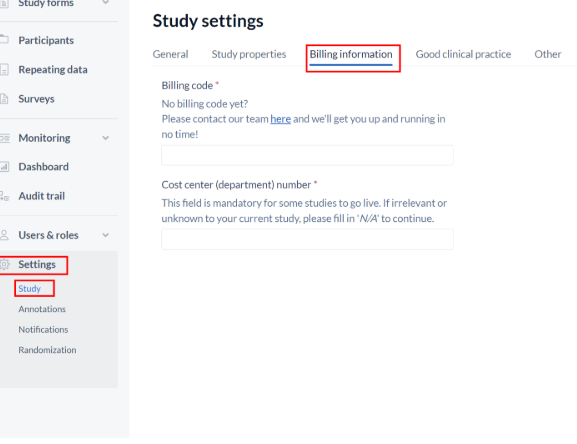Follow the 'here' contact team link
The height and width of the screenshot is (444, 577).
click(280, 119)
